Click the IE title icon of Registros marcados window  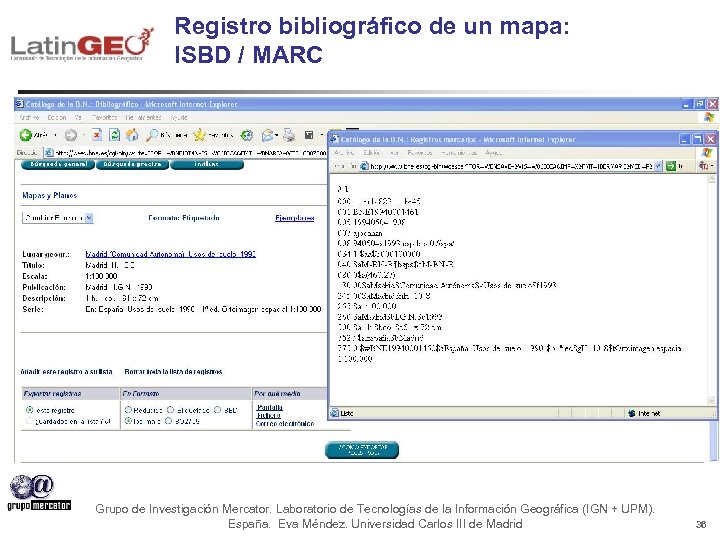335,139
